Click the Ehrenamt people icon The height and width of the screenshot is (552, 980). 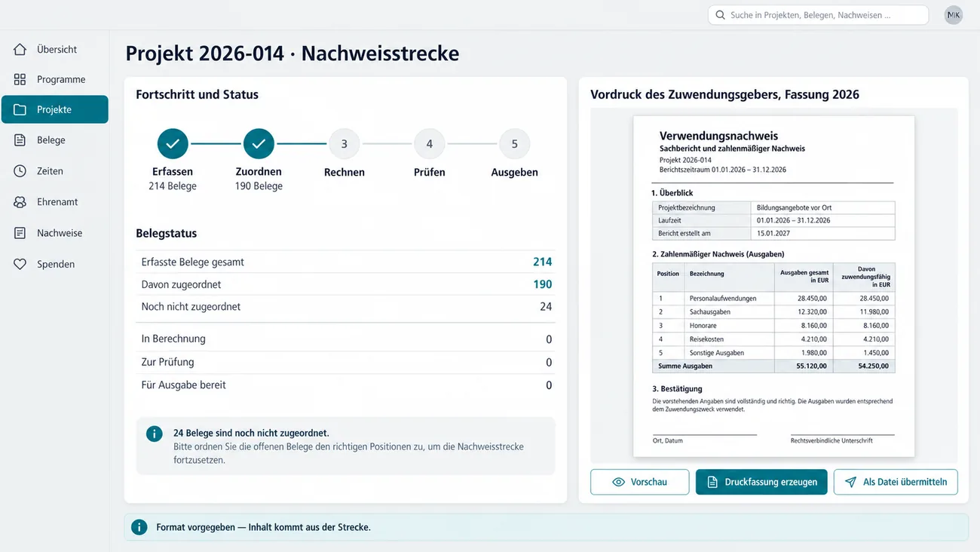pyautogui.click(x=20, y=202)
